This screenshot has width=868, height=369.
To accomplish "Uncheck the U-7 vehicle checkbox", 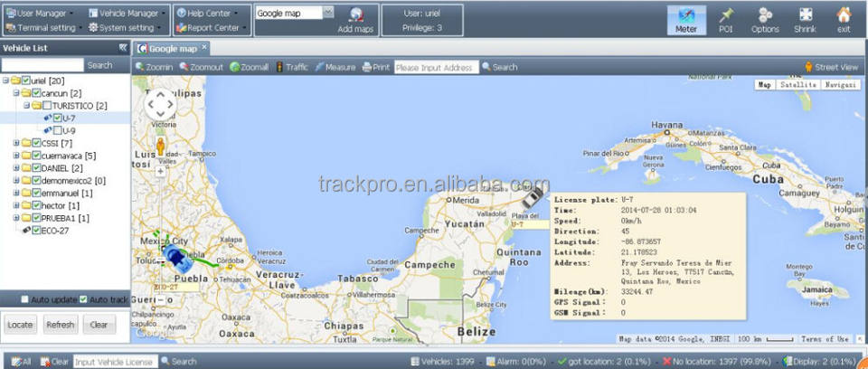I will click(58, 118).
